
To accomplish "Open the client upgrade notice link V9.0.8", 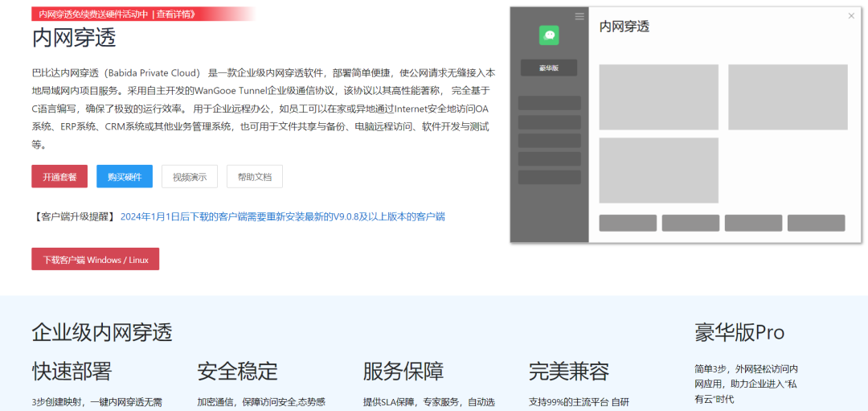I will click(x=283, y=216).
